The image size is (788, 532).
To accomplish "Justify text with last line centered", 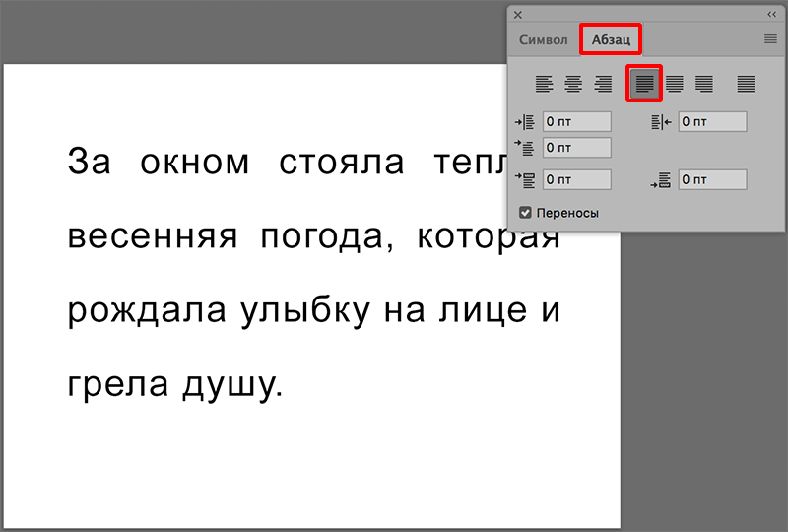I will (675, 84).
